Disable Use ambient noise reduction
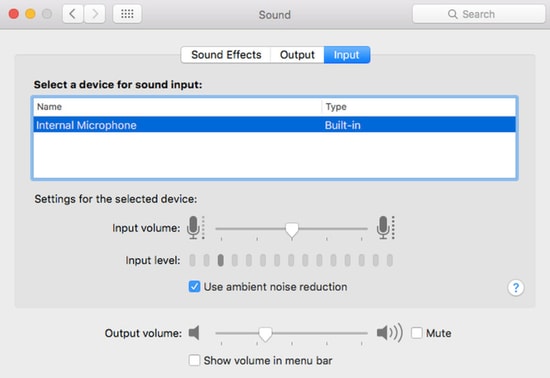Image resolution: width=550 pixels, height=378 pixels. [x=194, y=286]
